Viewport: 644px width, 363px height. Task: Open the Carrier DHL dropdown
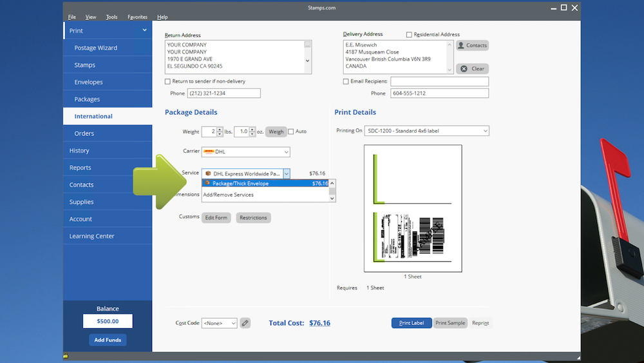click(x=286, y=152)
